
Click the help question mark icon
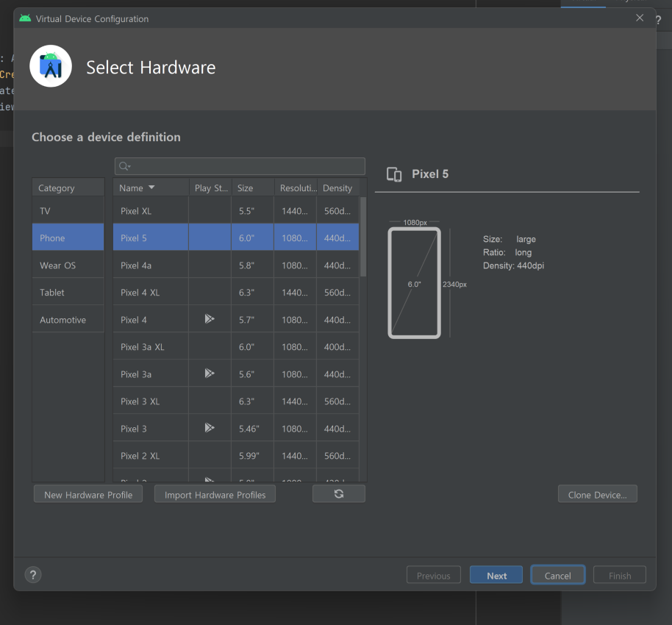(33, 575)
